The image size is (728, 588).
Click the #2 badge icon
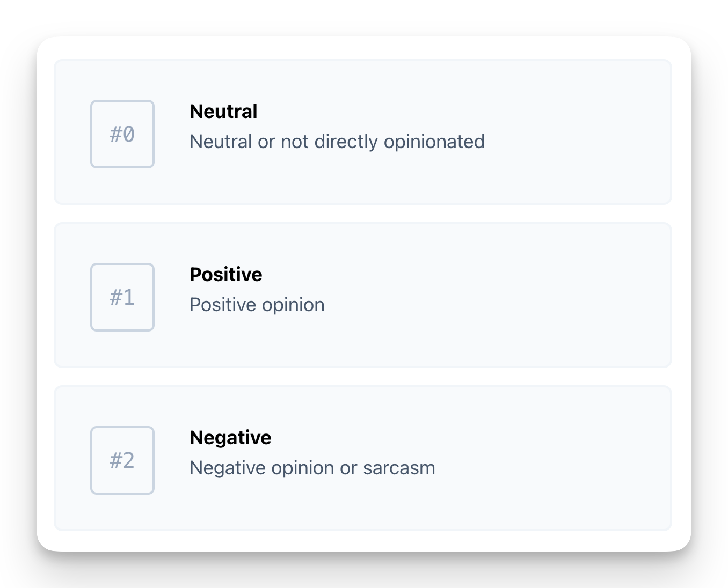click(x=122, y=460)
